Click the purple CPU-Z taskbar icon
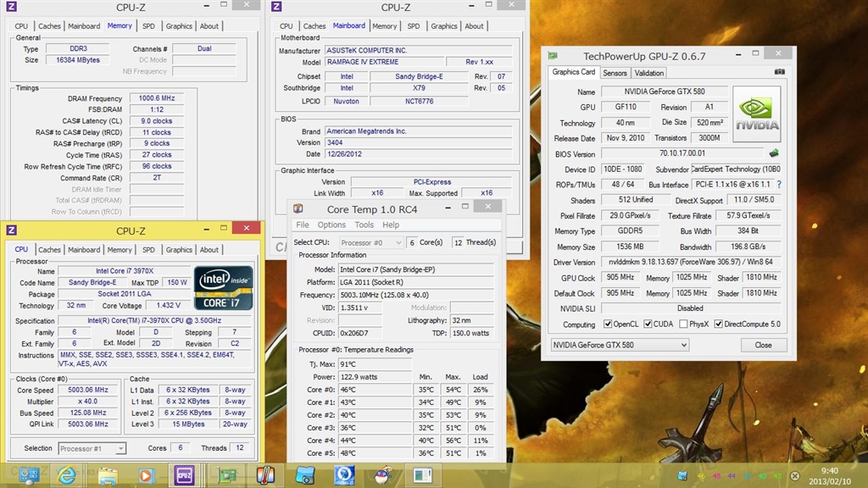868x488 pixels. 184,475
